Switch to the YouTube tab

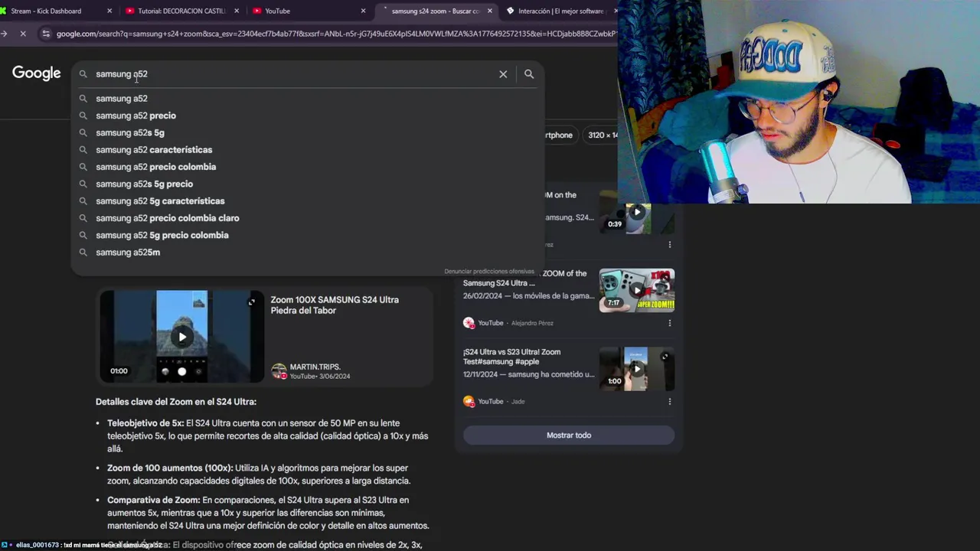308,11
